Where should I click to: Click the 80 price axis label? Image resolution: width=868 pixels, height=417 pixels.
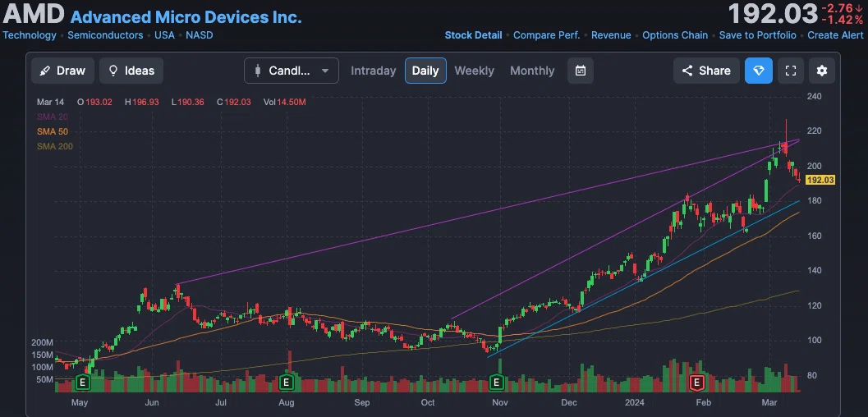coord(813,375)
